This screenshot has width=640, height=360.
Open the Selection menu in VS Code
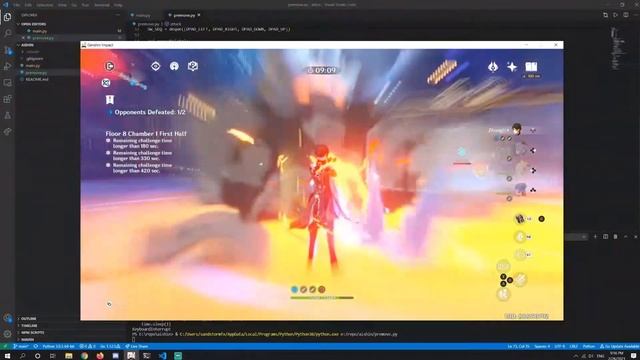(x=44, y=5)
